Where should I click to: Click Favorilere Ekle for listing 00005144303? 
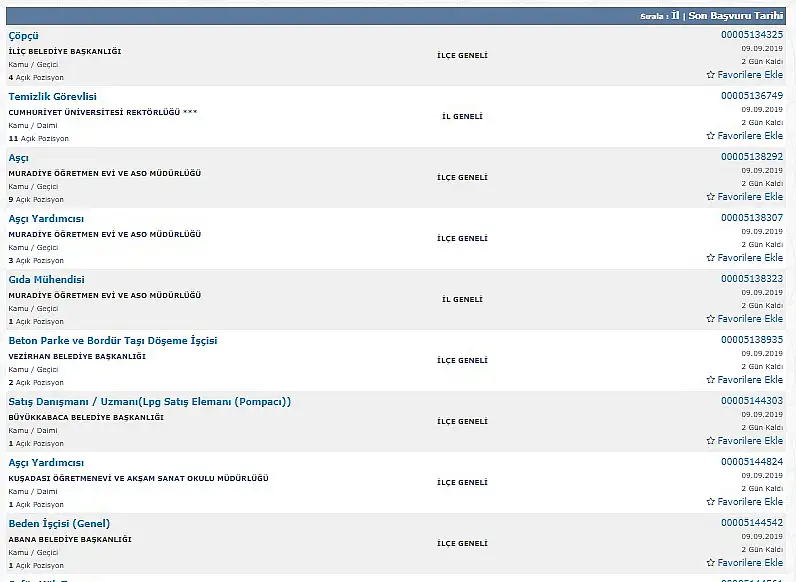click(750, 440)
